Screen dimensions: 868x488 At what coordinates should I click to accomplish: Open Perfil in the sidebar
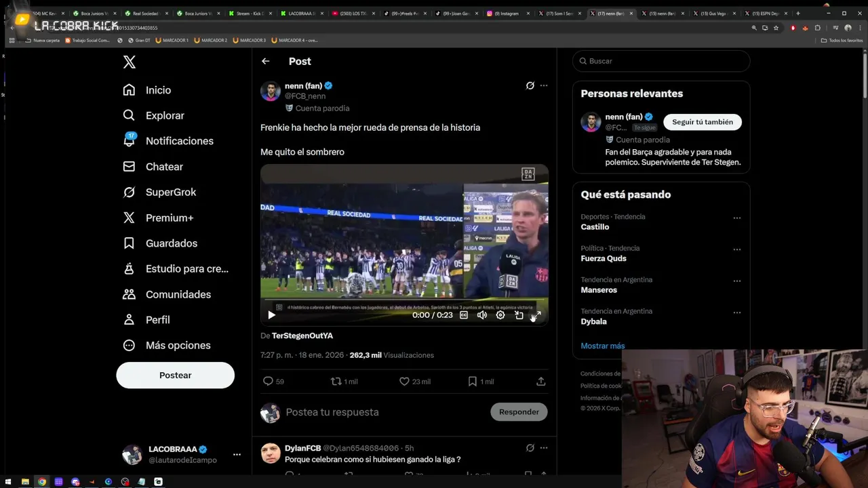click(x=146, y=320)
